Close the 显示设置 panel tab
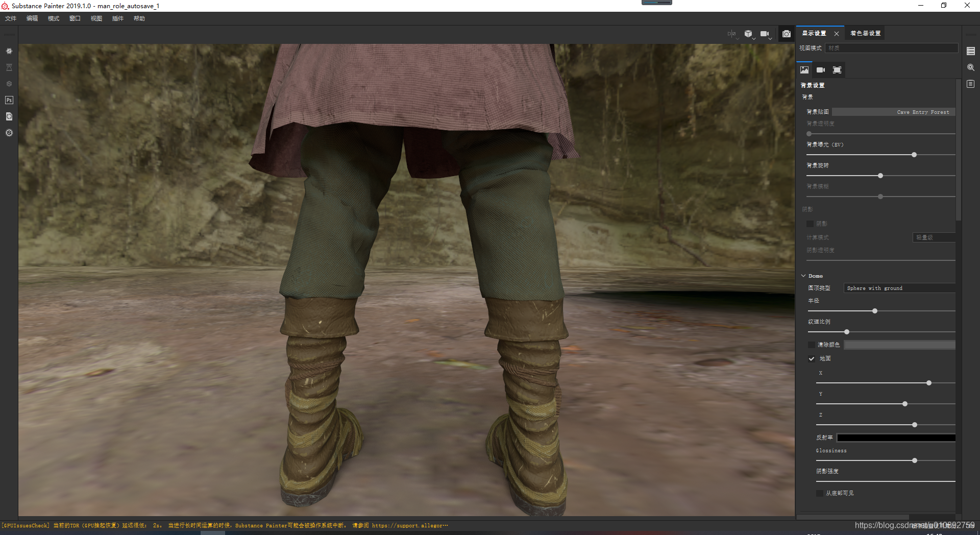This screenshot has height=535, width=980. [836, 34]
